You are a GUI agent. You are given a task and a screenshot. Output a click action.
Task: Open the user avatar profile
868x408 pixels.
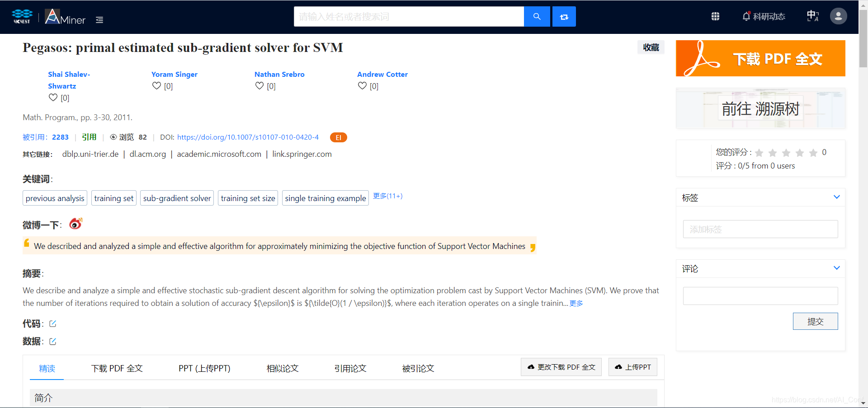point(838,16)
